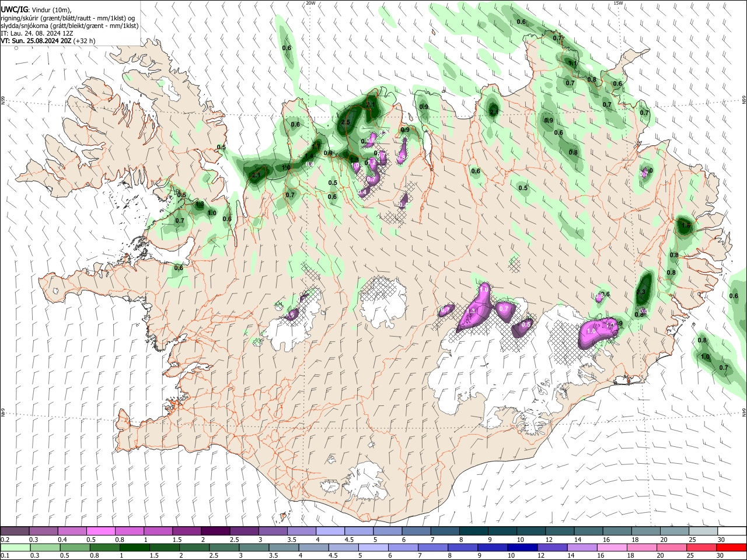Select the navy blue rain-scale swatch 10–12
The image size is (747, 560).
(523, 547)
